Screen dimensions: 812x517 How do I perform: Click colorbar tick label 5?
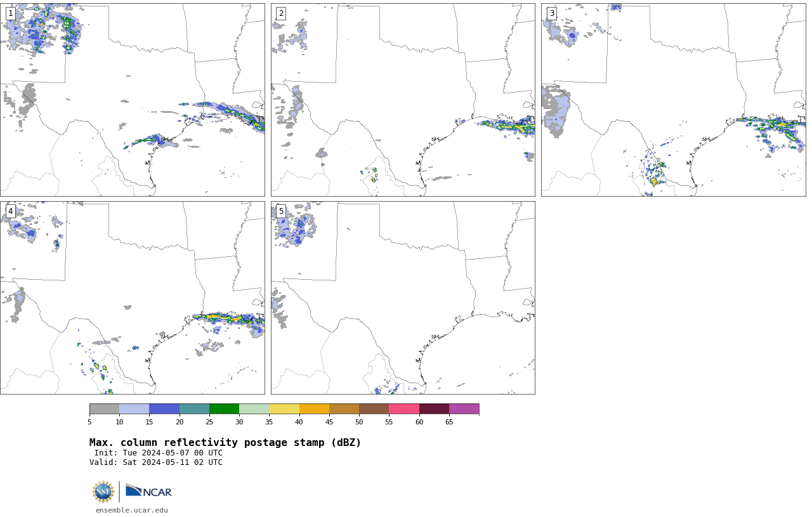pos(89,422)
